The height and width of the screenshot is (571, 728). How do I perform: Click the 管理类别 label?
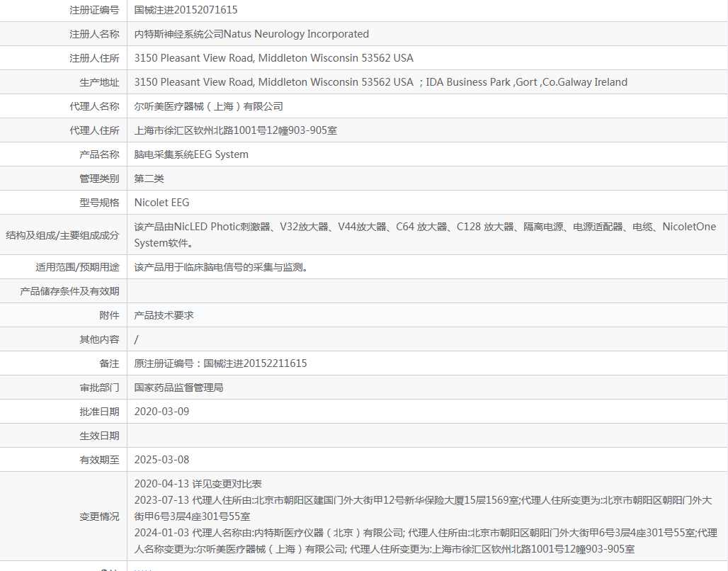pyautogui.click(x=99, y=179)
